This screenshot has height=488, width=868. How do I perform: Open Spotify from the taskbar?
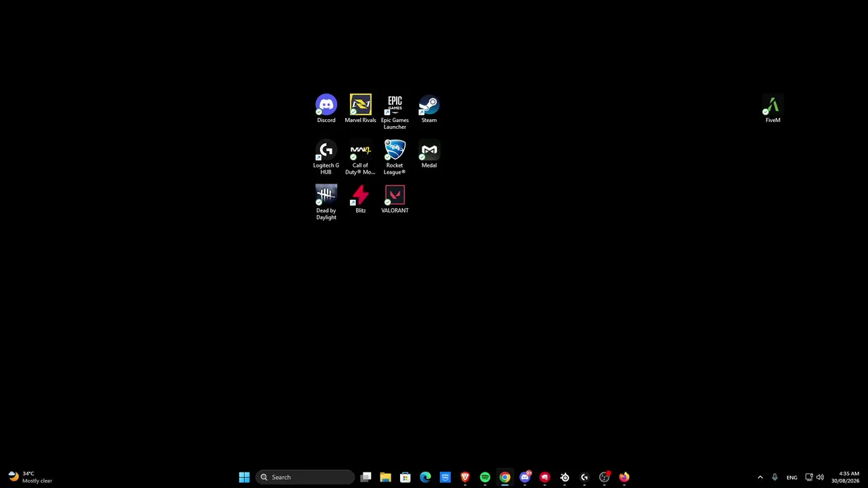[x=485, y=477]
